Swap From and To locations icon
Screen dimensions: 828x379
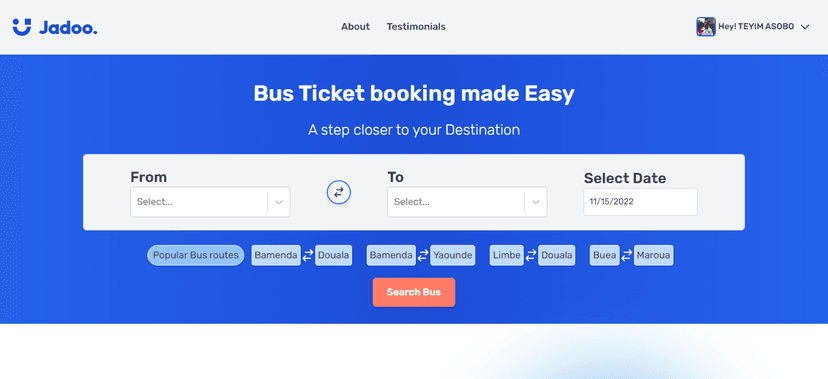(338, 192)
